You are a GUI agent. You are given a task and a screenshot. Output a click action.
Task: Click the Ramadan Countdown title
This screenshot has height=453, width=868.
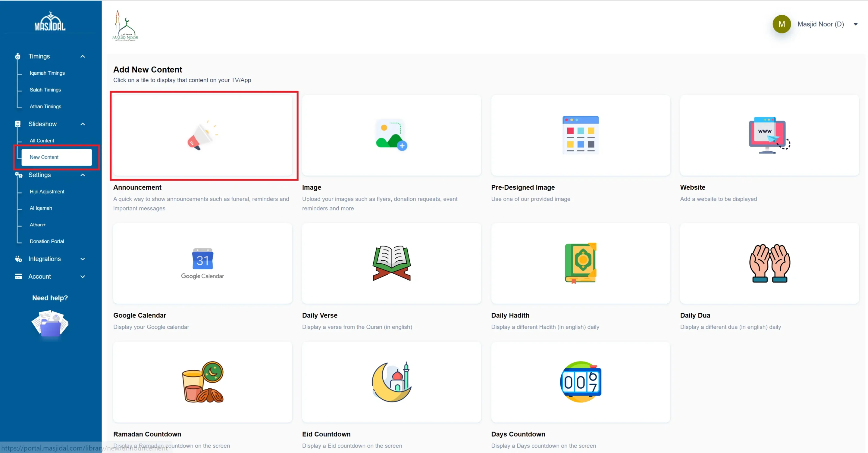pos(147,434)
